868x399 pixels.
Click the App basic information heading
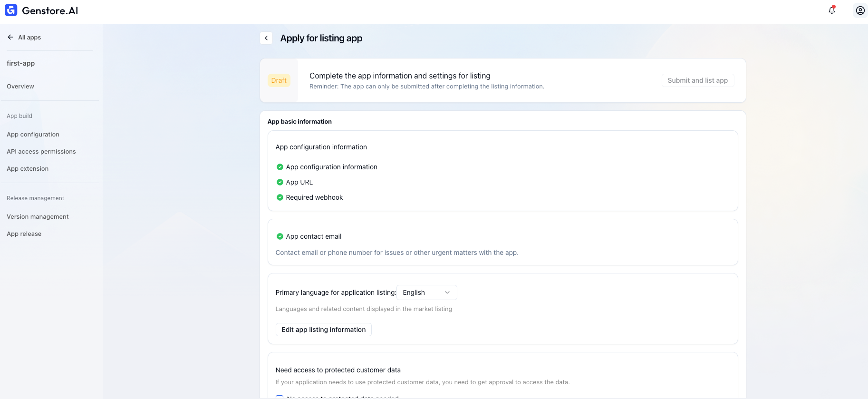point(299,122)
